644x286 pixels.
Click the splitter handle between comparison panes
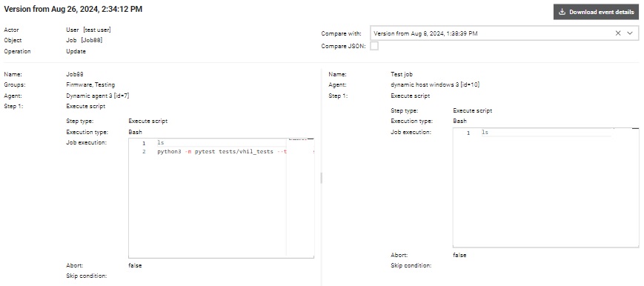pyautogui.click(x=321, y=178)
